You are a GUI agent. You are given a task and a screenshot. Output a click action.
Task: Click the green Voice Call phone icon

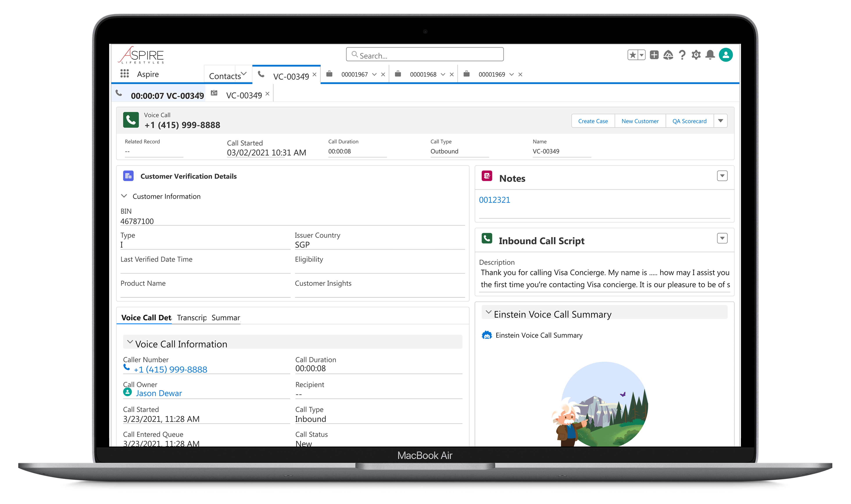click(131, 120)
